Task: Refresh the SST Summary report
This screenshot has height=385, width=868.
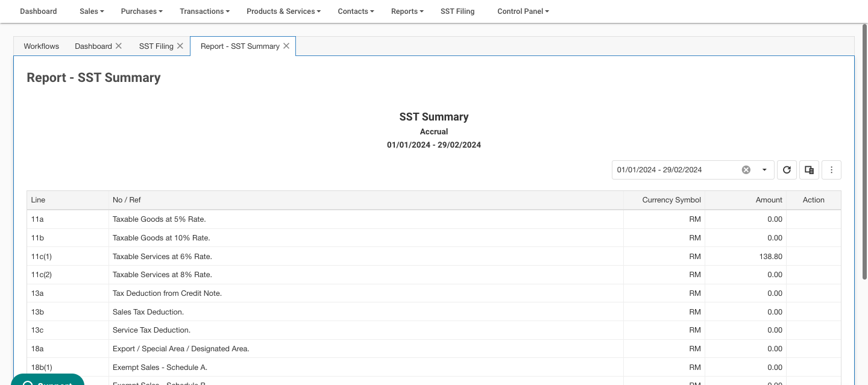Action: [x=787, y=170]
